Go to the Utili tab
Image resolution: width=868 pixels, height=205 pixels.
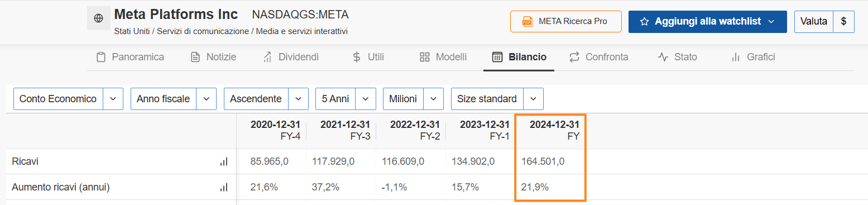[x=368, y=57]
